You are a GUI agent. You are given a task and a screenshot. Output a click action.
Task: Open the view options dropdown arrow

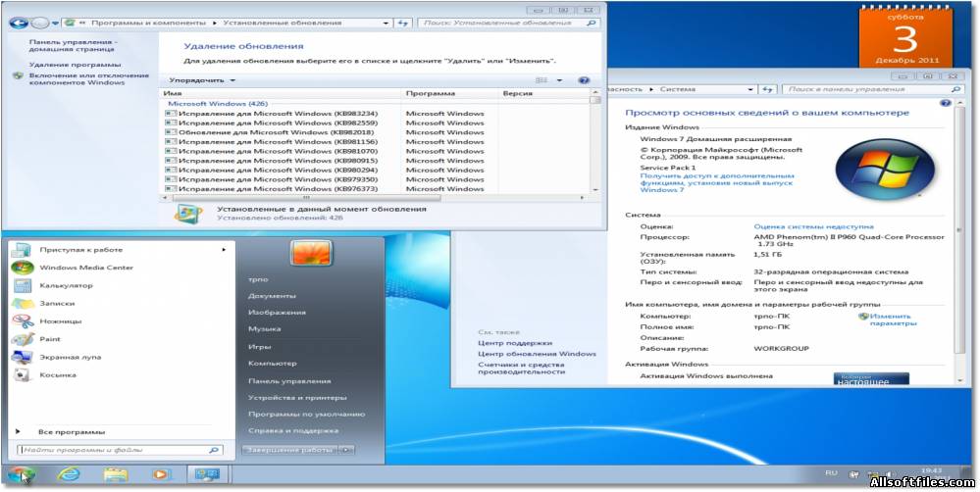[x=559, y=80]
